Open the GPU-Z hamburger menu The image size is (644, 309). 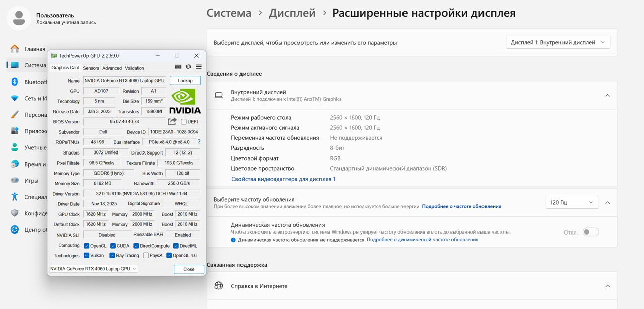point(199,67)
